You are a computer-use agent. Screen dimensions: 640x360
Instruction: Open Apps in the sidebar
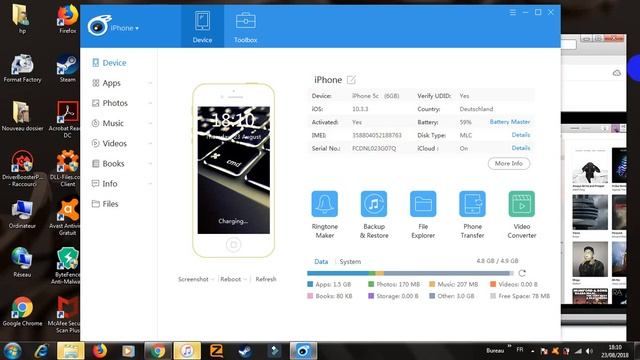tap(106, 83)
